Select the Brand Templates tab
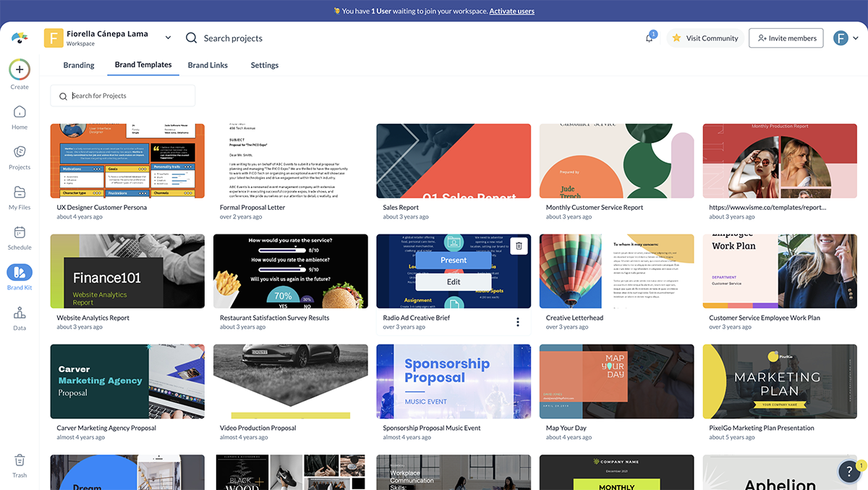The image size is (868, 490). coord(143,65)
